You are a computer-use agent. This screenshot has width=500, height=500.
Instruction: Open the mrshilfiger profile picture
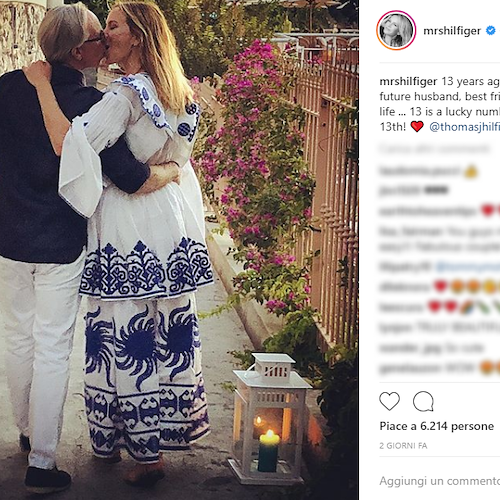(x=396, y=30)
